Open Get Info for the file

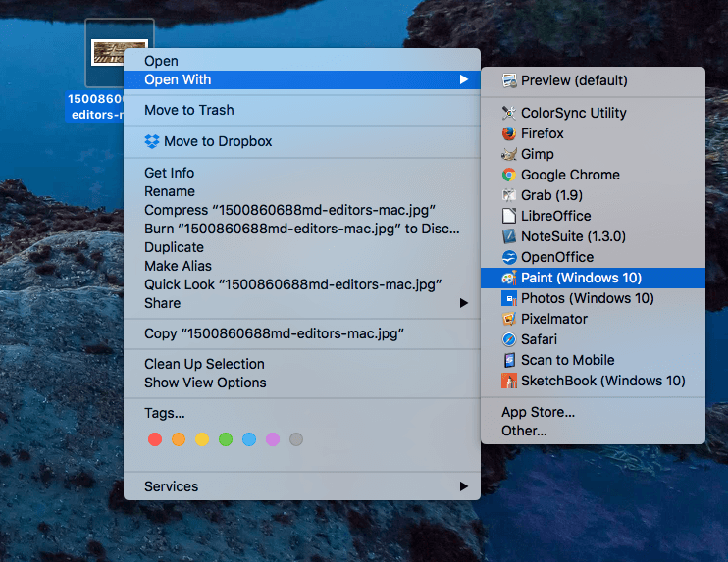click(302, 173)
